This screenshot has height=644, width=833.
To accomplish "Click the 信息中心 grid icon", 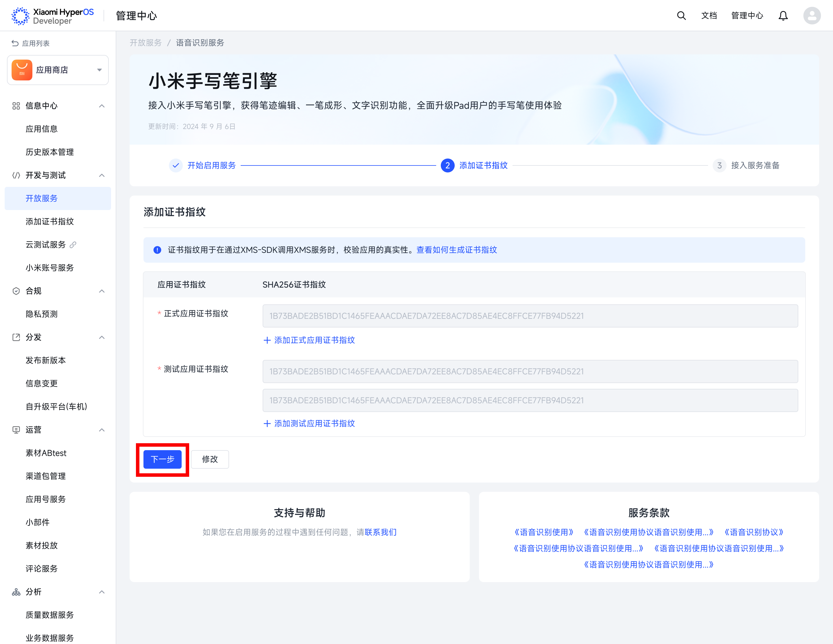I will tap(16, 106).
